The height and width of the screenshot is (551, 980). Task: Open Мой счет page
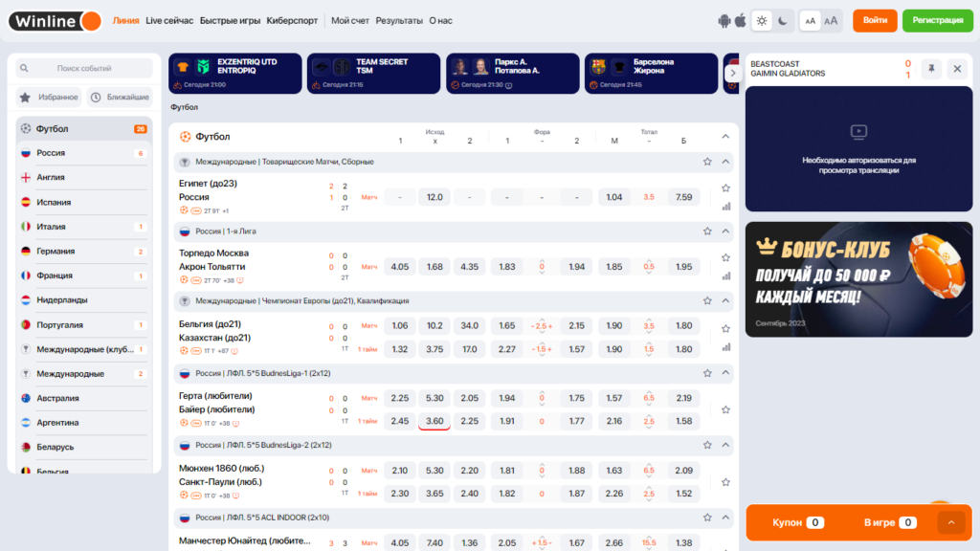(350, 21)
